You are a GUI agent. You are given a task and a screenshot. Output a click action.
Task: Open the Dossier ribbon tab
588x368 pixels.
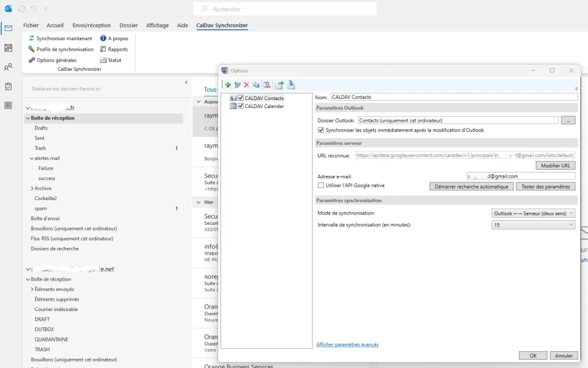129,25
